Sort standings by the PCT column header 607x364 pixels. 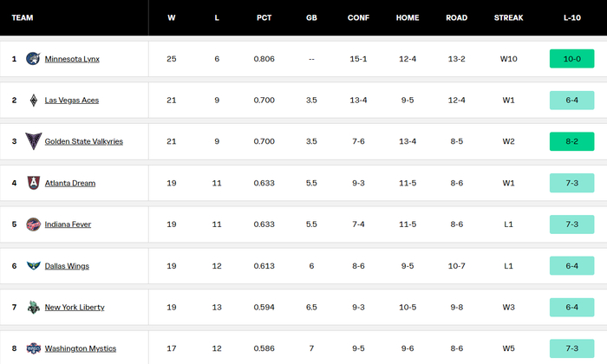coord(264,17)
